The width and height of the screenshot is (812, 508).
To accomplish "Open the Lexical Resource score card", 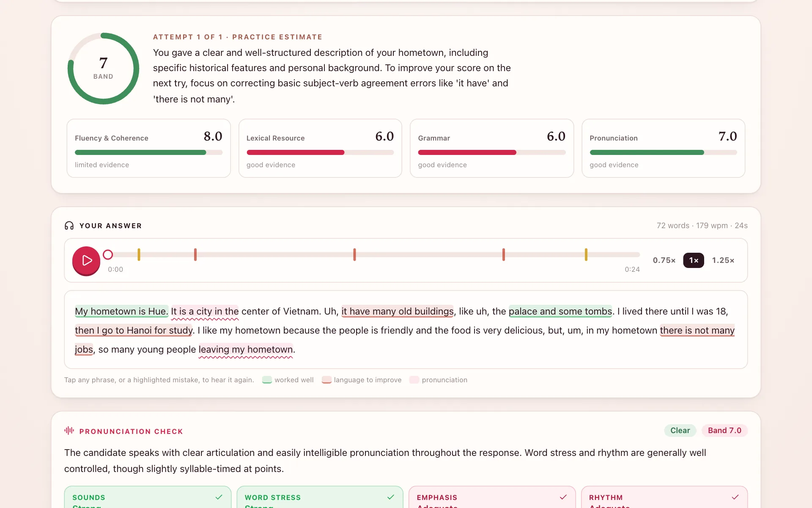I will tap(320, 148).
